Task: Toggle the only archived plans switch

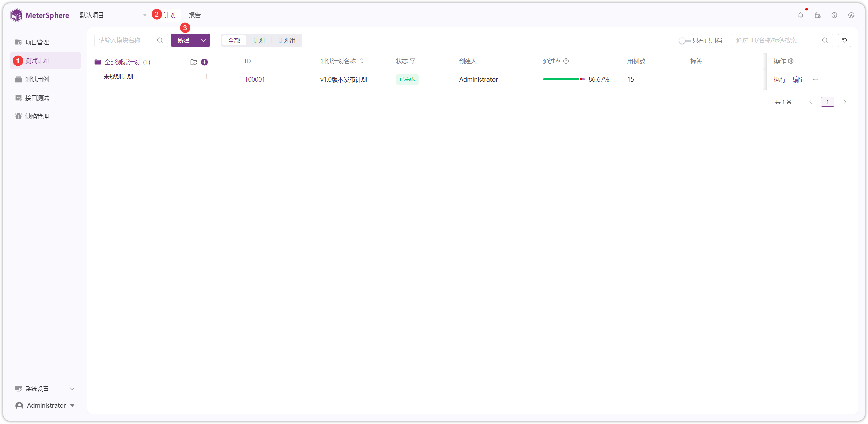Action: pyautogui.click(x=684, y=41)
